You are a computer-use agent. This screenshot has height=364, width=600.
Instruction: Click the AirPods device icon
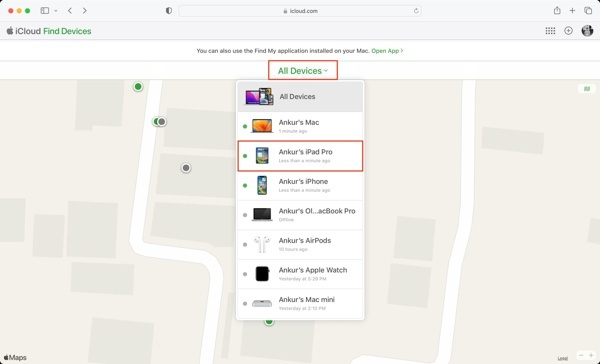[x=262, y=244]
